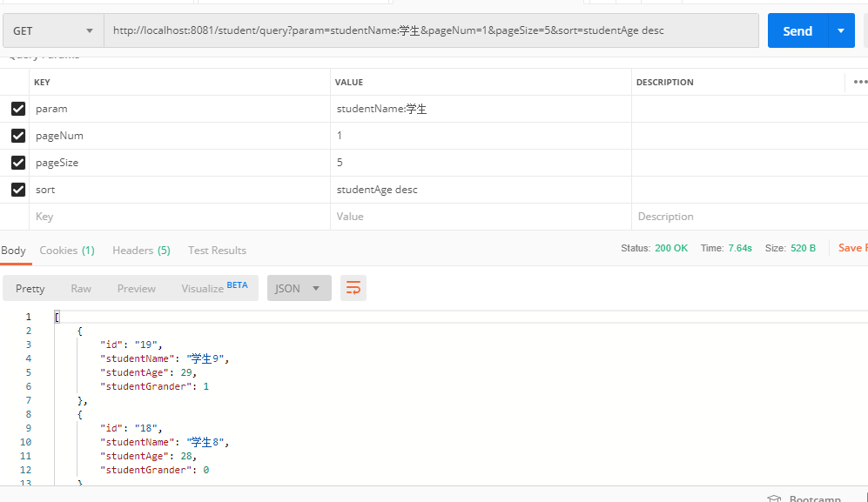Click the Bootcamp icon in the status bar
The width and height of the screenshot is (868, 502).
coord(775,497)
